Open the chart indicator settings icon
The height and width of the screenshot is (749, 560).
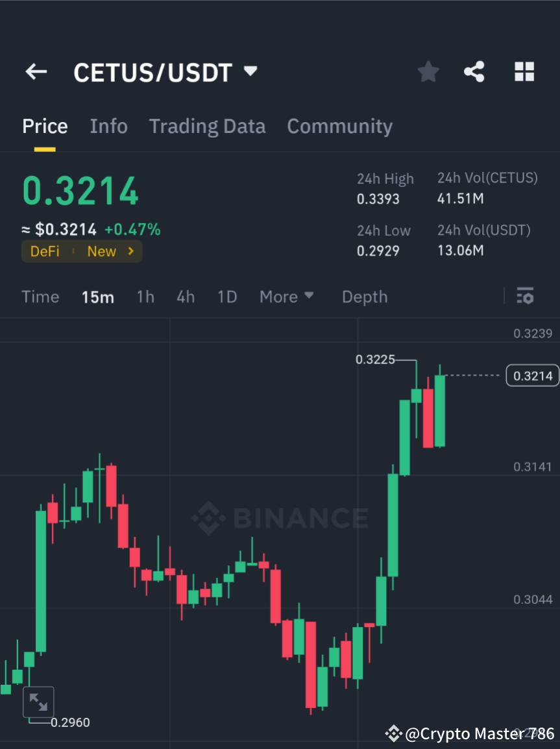tap(525, 296)
